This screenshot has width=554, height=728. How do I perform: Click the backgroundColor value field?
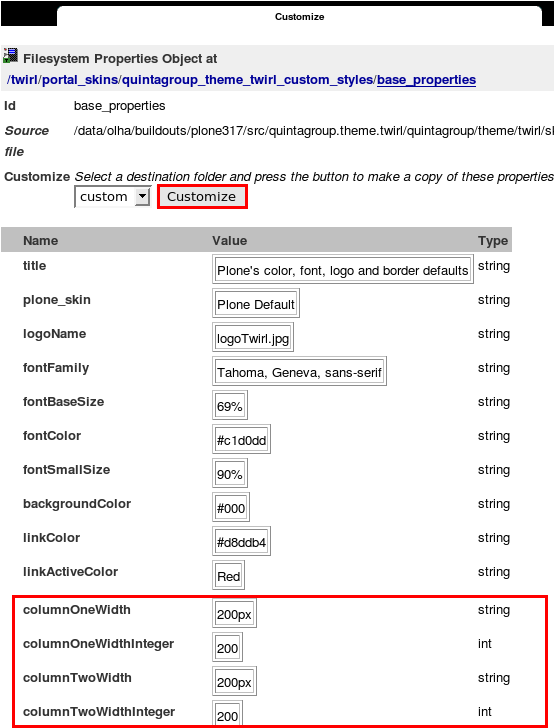click(231, 507)
